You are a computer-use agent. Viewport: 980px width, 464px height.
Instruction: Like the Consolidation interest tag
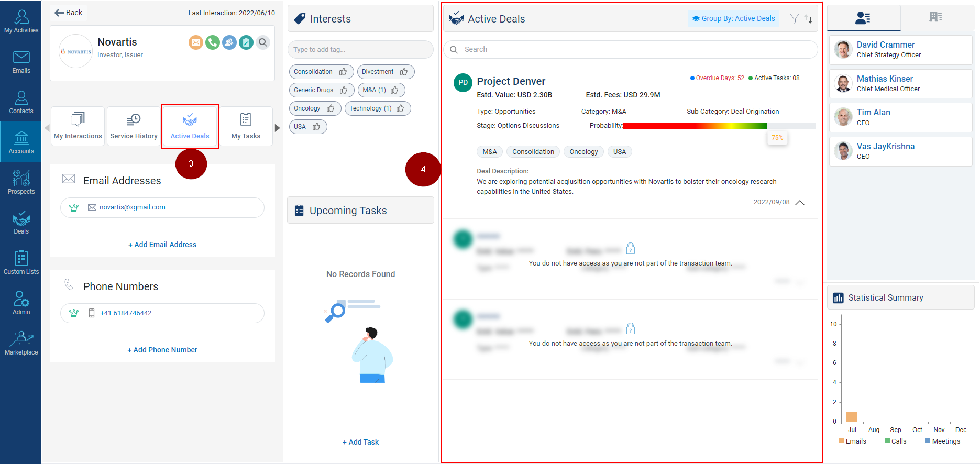(343, 72)
